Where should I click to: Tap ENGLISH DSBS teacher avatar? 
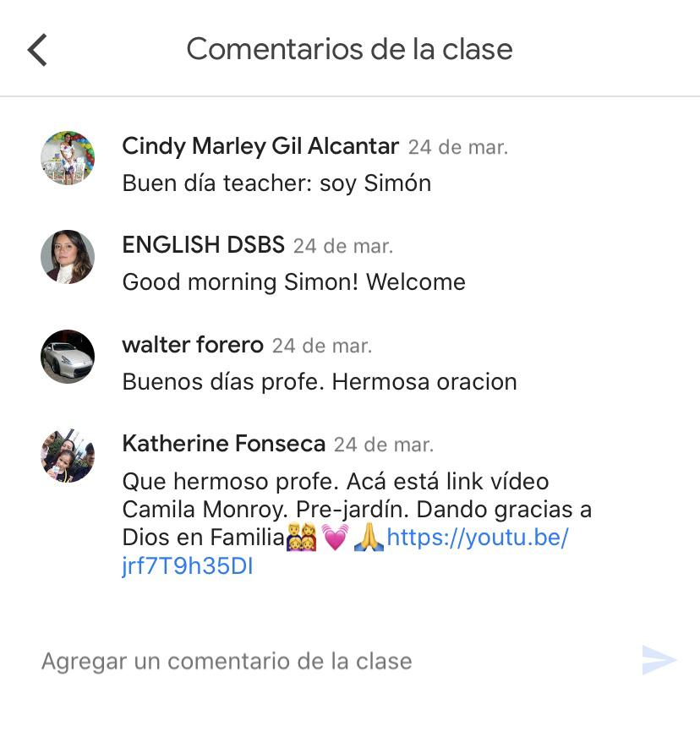click(x=68, y=257)
